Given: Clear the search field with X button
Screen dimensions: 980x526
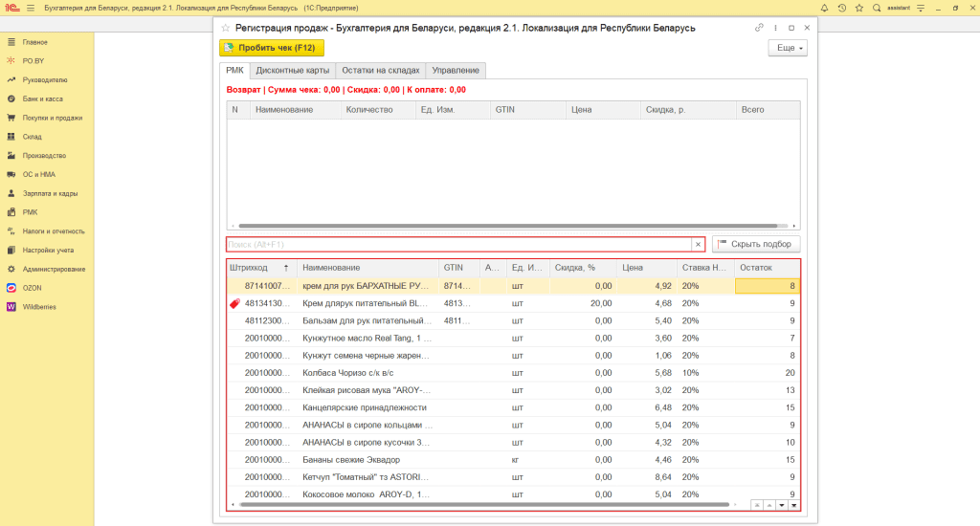Looking at the screenshot, I should 698,245.
